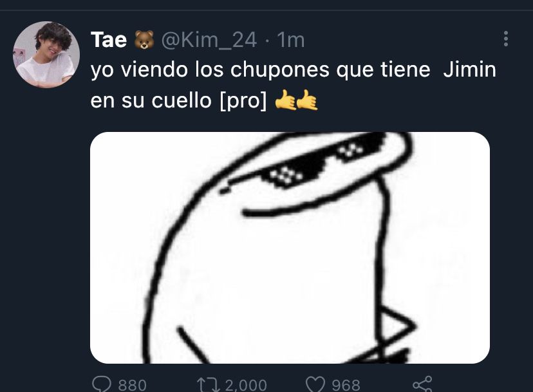
Task: Click the word Jimin in the tweet
Action: click(469, 70)
